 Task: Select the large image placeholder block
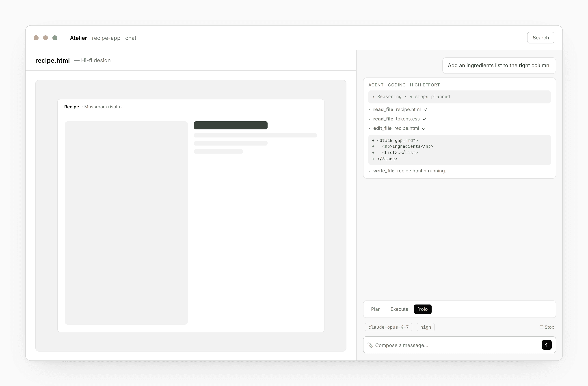[126, 223]
